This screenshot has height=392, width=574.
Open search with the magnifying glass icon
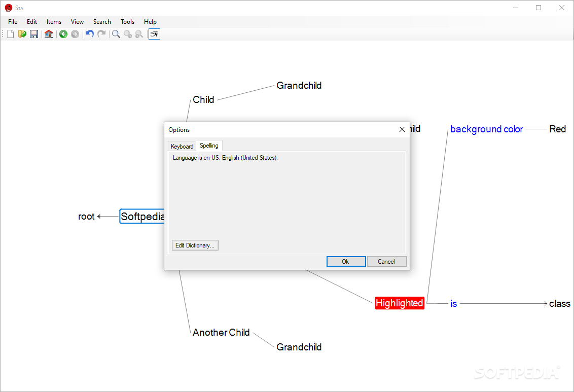(116, 34)
